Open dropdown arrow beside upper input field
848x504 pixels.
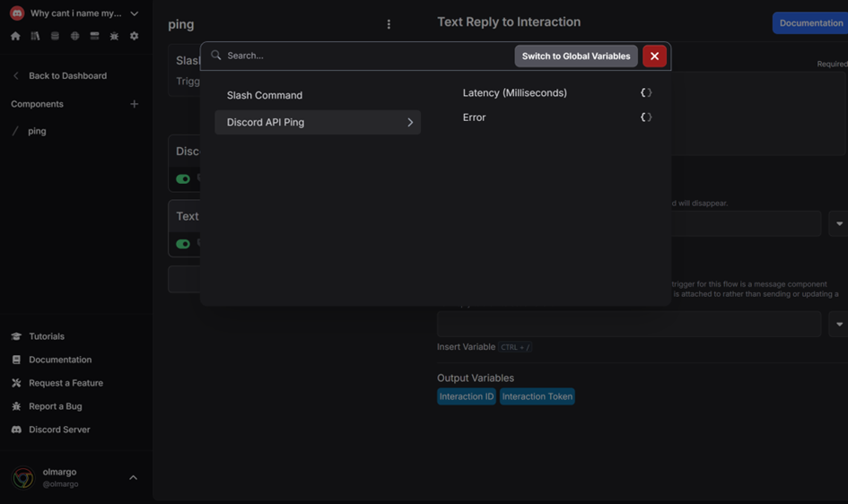(x=839, y=223)
